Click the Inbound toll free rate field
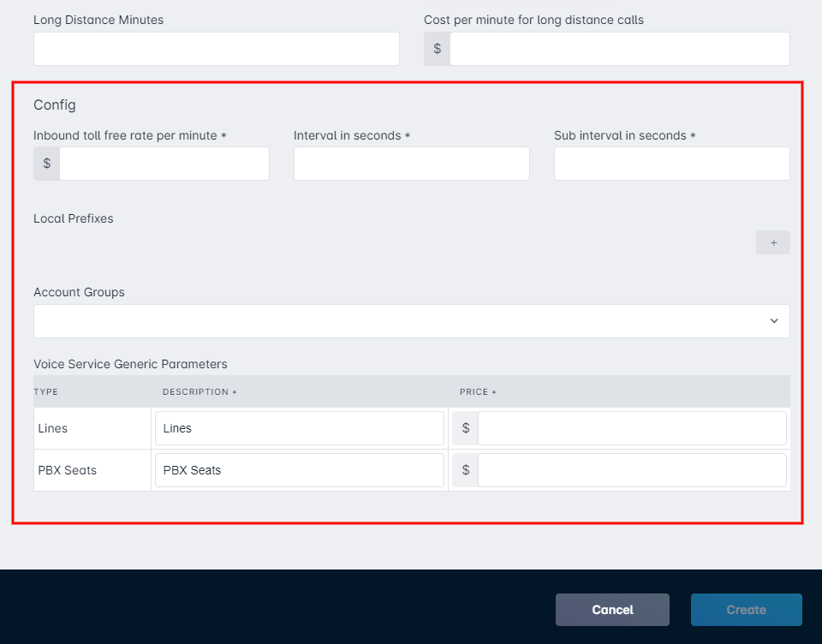This screenshot has width=822, height=644. [x=164, y=164]
